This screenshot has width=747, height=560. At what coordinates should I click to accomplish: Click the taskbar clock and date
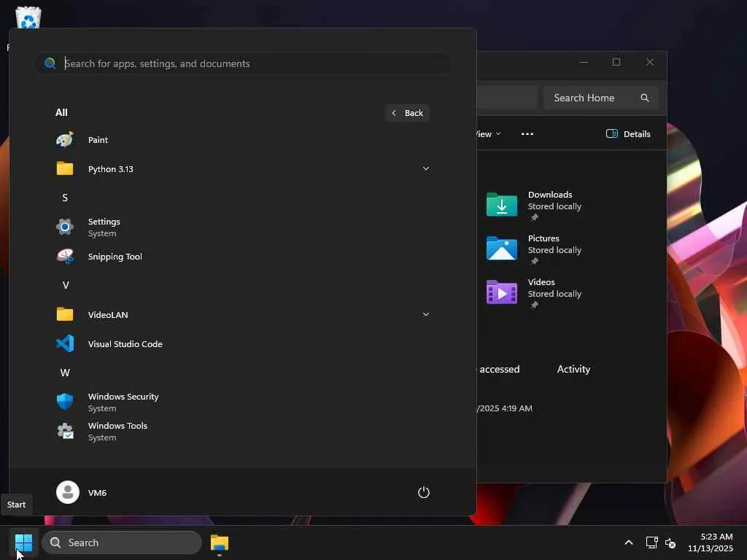[x=711, y=542]
